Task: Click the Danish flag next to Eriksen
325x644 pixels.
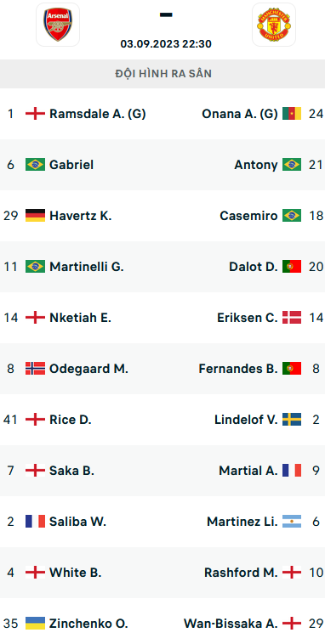Action: coord(292,318)
